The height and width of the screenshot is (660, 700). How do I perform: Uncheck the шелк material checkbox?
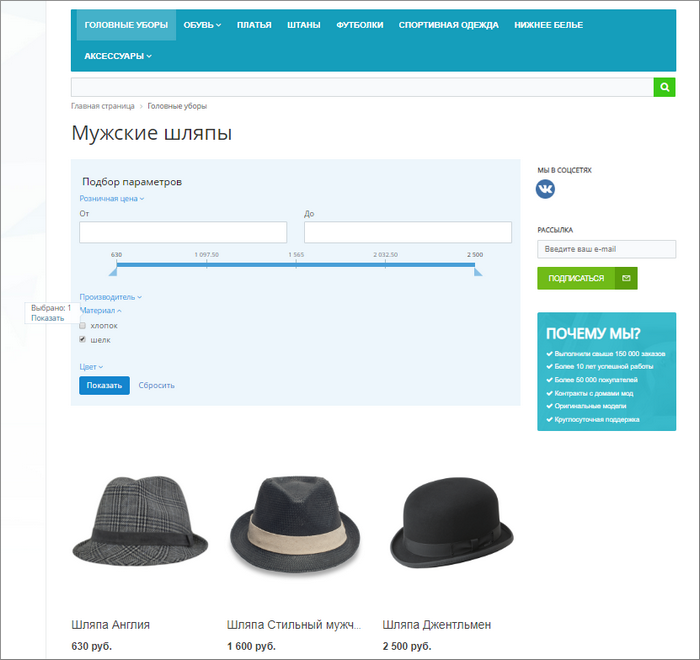coord(83,339)
